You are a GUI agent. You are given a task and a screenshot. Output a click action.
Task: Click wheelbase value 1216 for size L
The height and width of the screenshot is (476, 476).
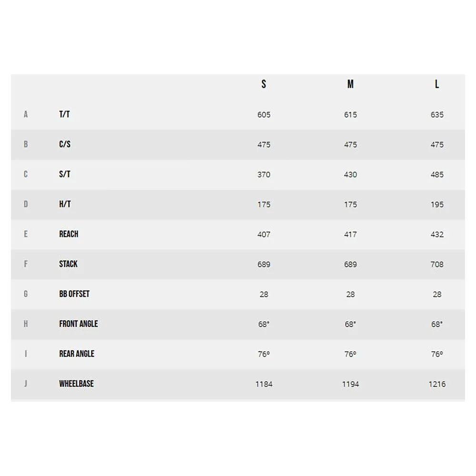tap(437, 384)
